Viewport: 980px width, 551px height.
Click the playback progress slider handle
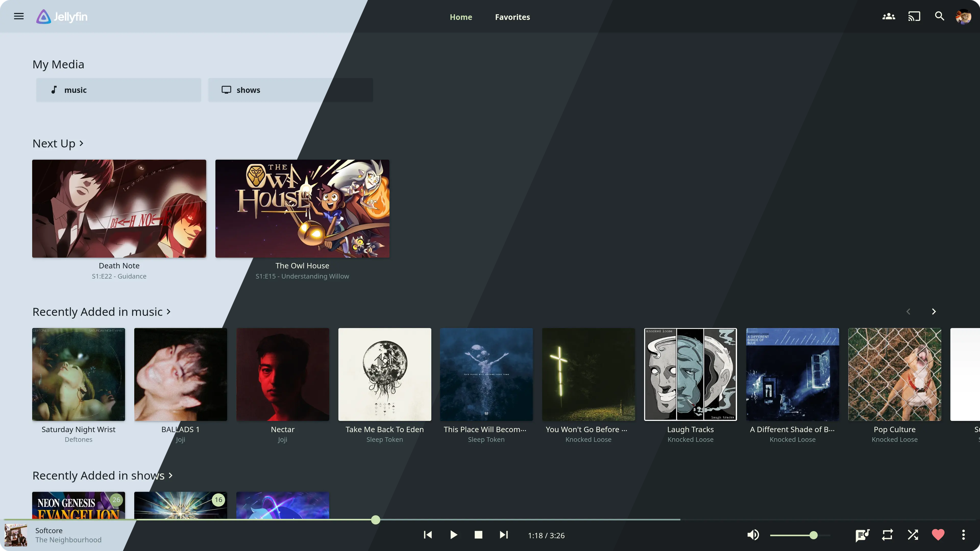tap(375, 520)
